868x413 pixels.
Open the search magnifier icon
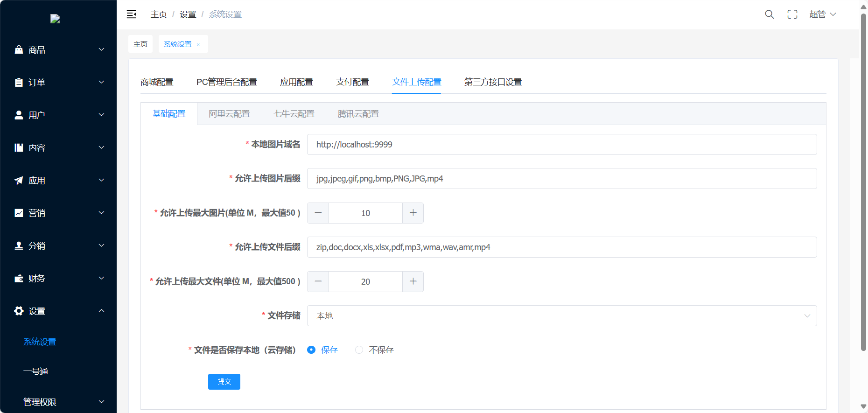click(770, 14)
